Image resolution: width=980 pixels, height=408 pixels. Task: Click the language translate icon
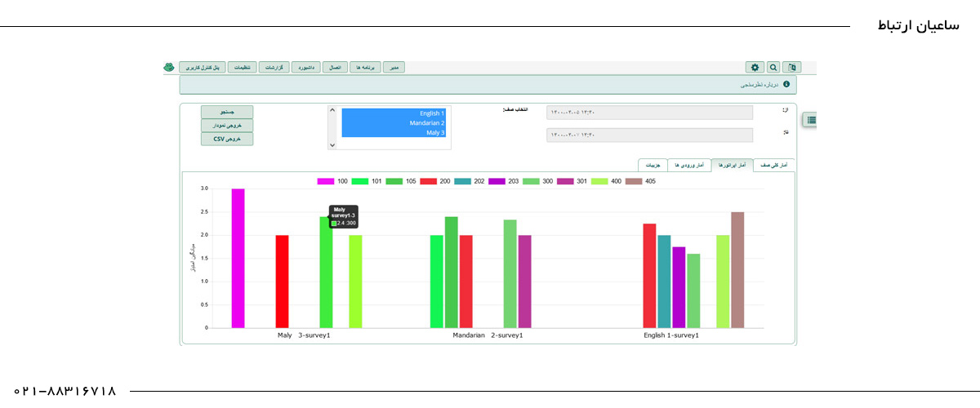click(x=792, y=67)
